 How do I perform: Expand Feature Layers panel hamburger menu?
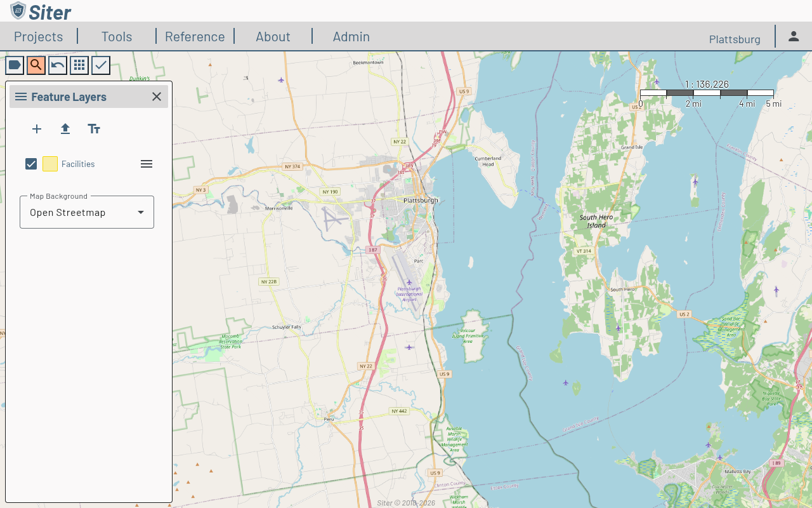coord(21,97)
